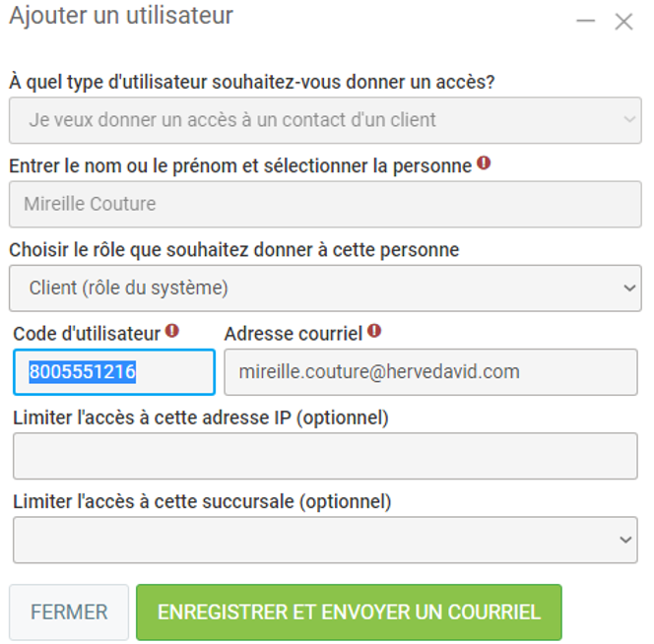Click Enregistrer et envoyer un courriel
The height and width of the screenshot is (644, 654).
(349, 612)
